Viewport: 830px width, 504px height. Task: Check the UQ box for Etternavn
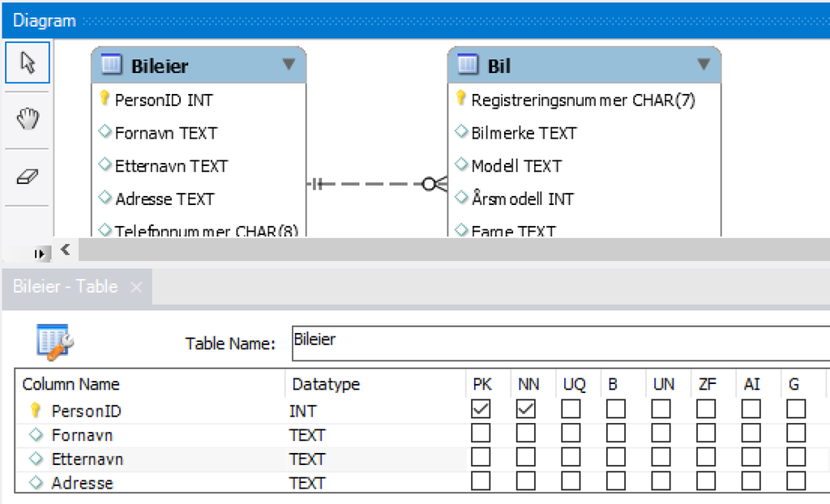(x=571, y=459)
